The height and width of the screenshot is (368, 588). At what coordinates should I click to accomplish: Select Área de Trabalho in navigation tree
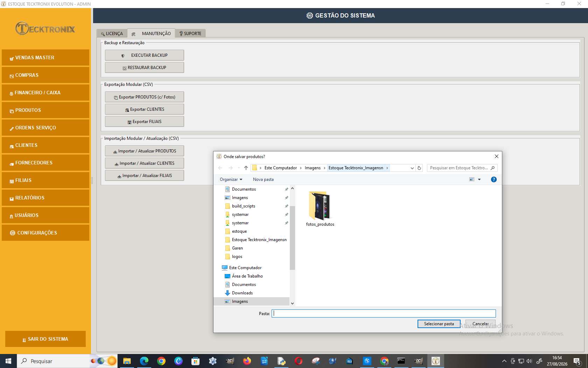click(247, 276)
